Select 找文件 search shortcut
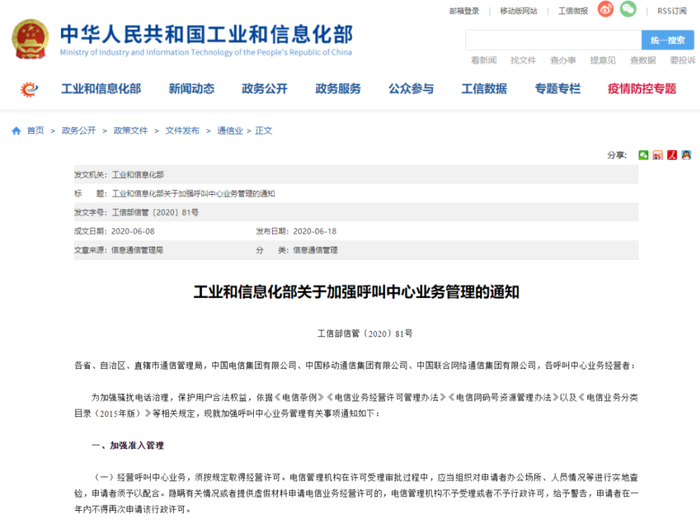 click(x=524, y=60)
